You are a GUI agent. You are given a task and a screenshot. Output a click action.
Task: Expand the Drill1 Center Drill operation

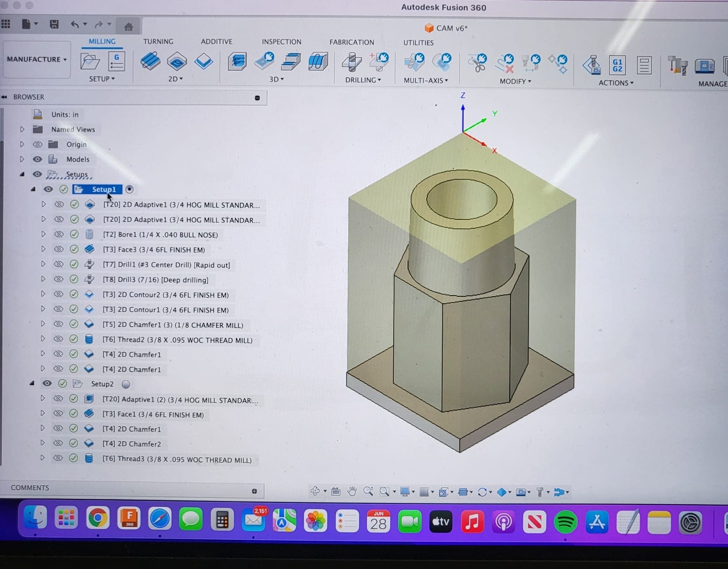click(x=43, y=264)
